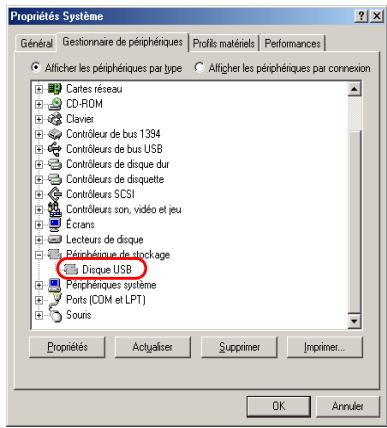Click the Ports (COM et LPT) connector icon
This screenshot has width=387, height=428.
55,300
